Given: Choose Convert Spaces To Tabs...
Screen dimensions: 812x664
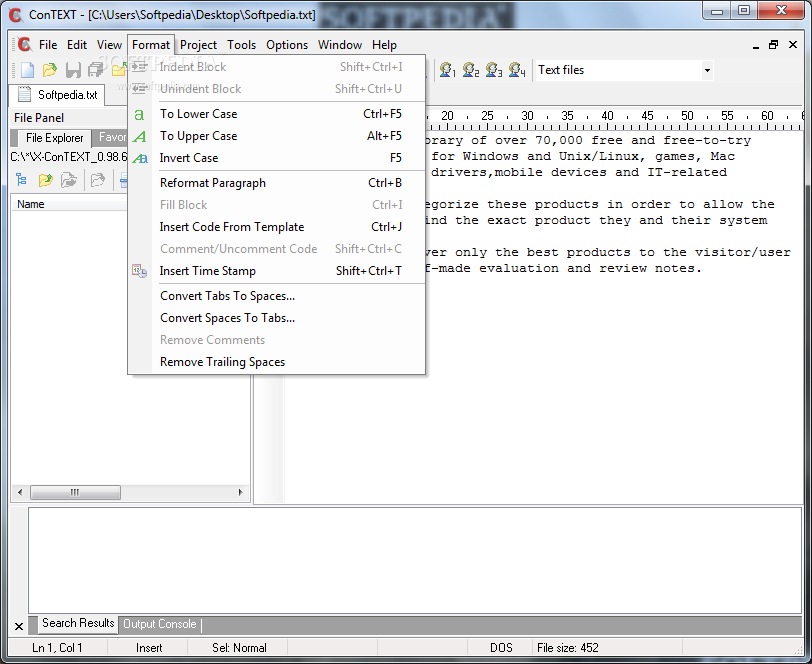Looking at the screenshot, I should [x=277, y=318].
